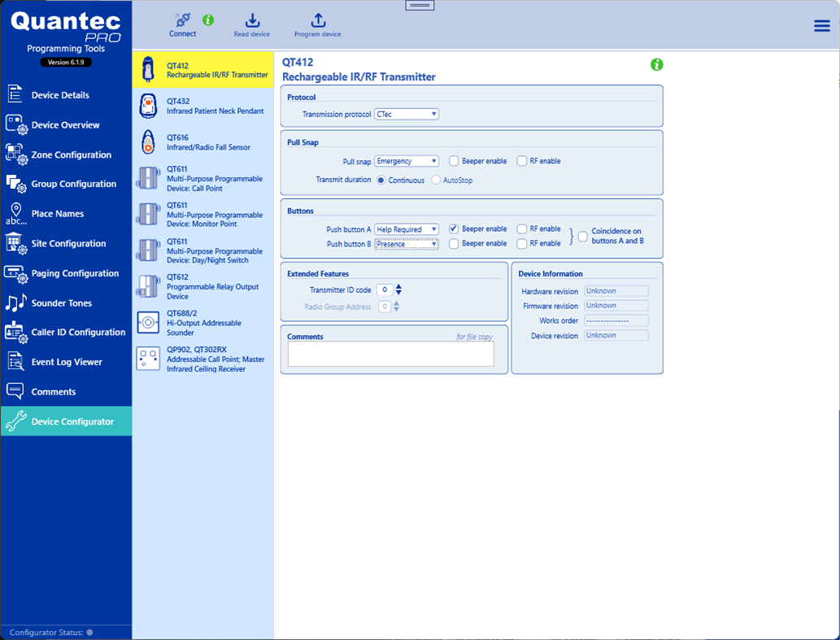Select the QT612 relay output device icon
Image resolution: width=840 pixels, height=640 pixels.
[148, 286]
